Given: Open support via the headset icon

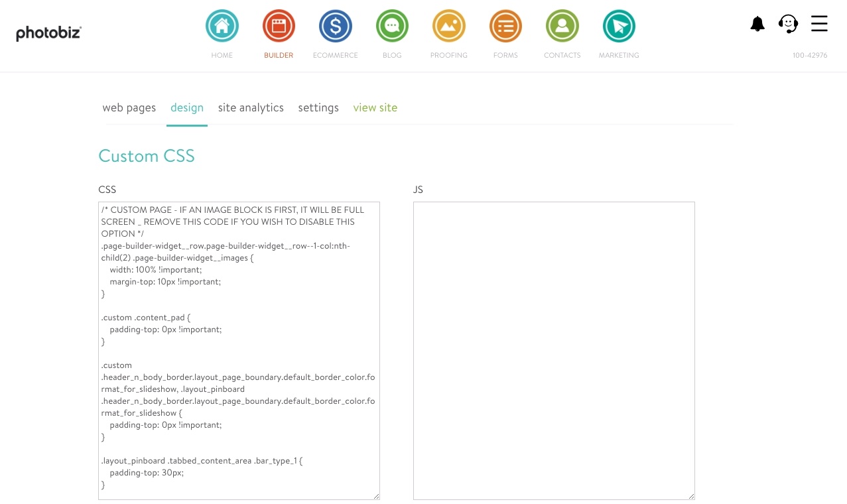Looking at the screenshot, I should pyautogui.click(x=788, y=25).
